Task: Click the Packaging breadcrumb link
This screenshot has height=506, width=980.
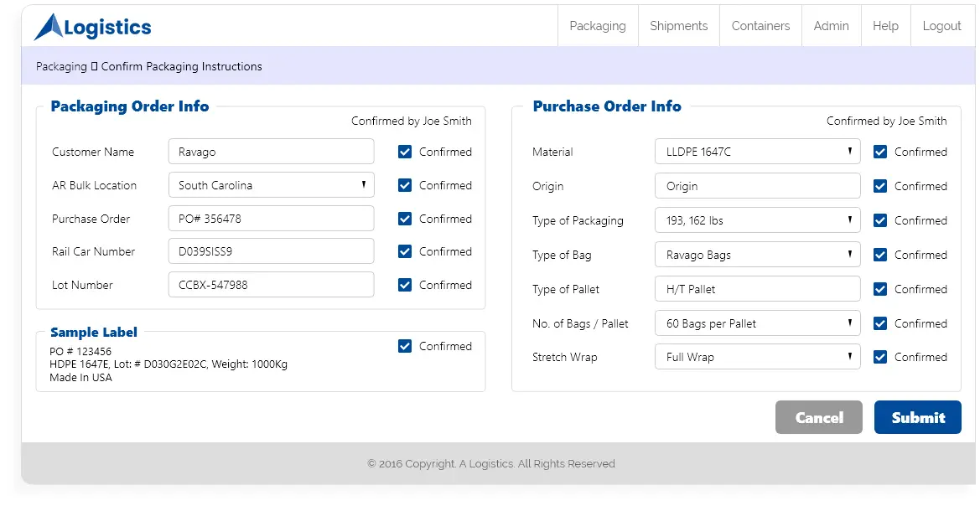Action: (61, 66)
